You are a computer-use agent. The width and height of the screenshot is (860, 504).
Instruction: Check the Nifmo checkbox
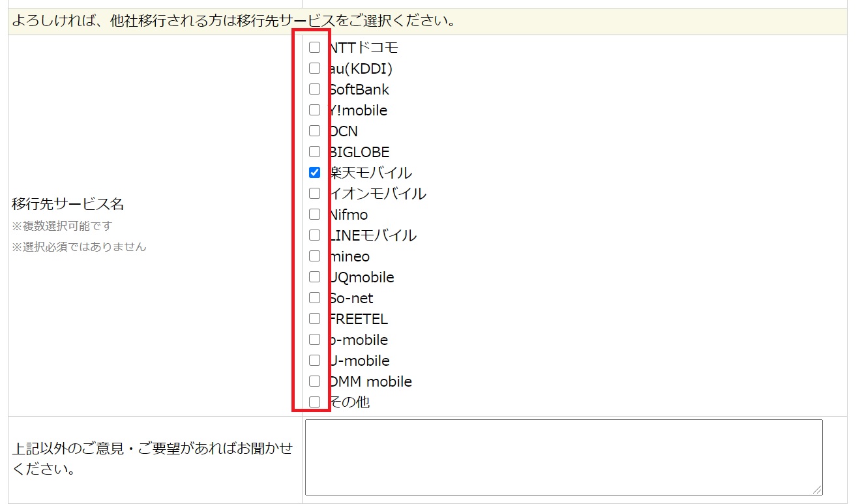315,215
